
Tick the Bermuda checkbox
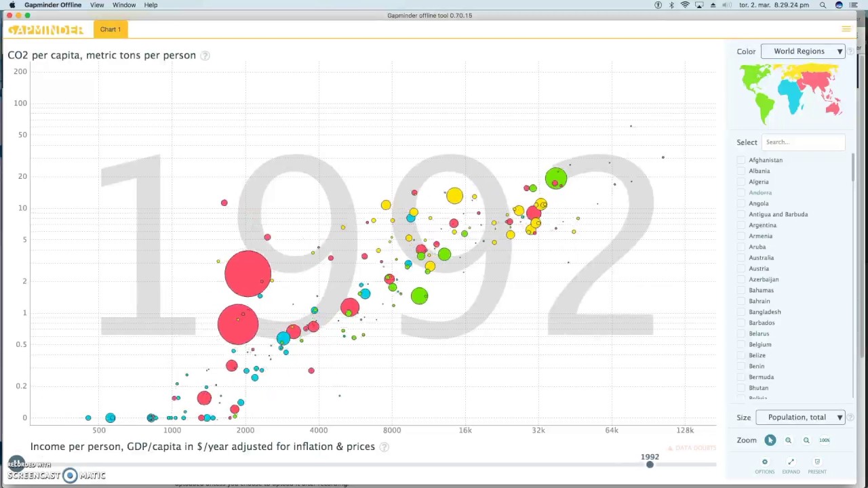point(741,377)
